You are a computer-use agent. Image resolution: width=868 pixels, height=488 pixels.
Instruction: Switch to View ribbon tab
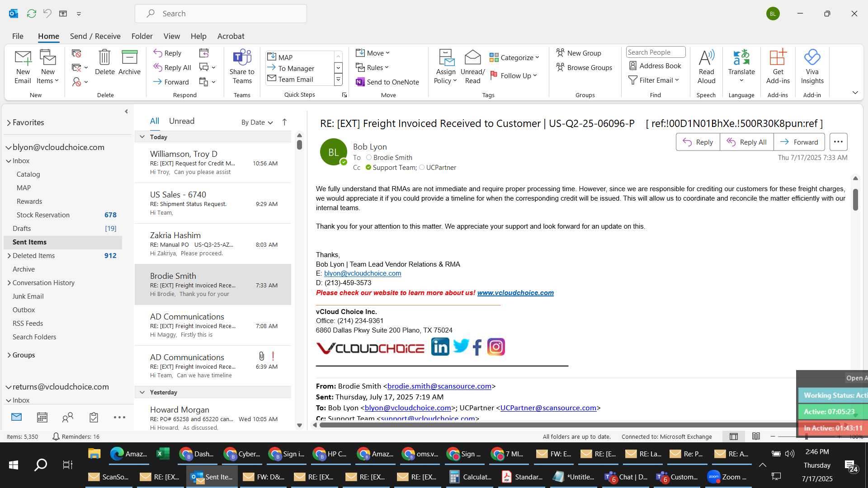point(171,36)
